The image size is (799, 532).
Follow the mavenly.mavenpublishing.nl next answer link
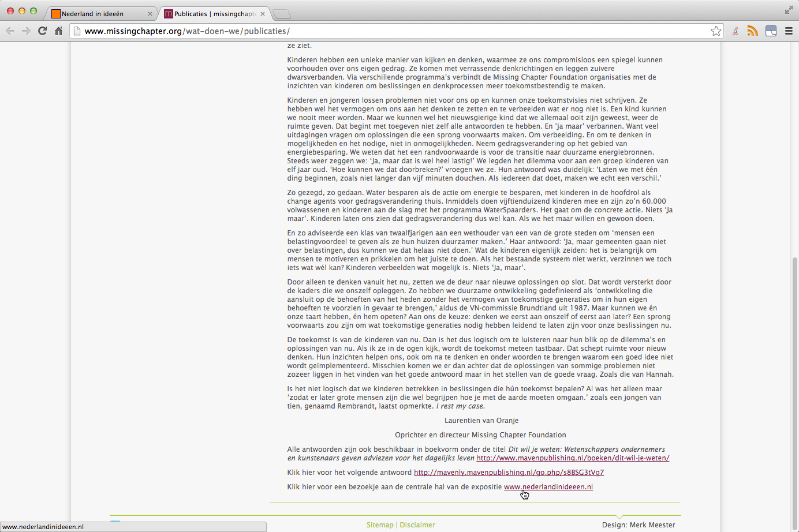[x=509, y=473]
